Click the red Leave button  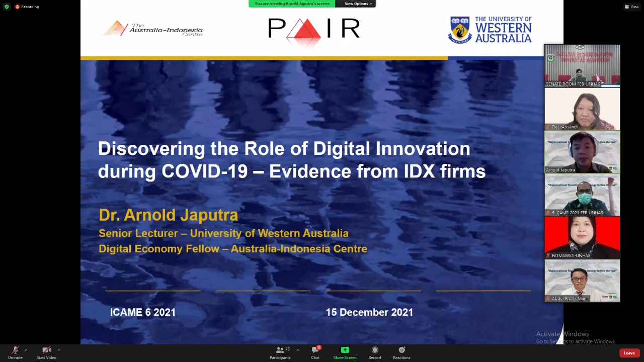pos(629,353)
